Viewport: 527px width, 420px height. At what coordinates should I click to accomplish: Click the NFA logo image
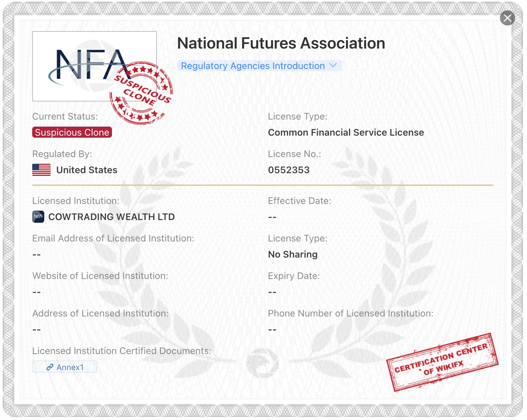94,66
